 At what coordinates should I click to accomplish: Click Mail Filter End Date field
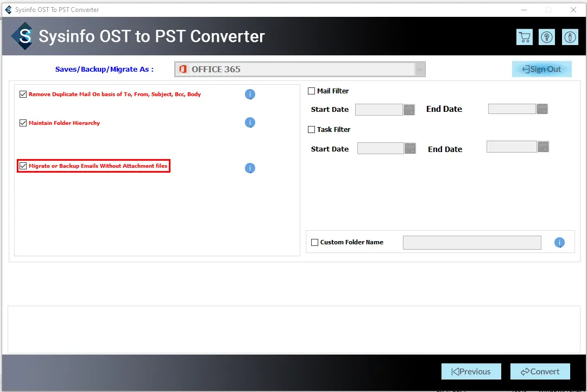pyautogui.click(x=512, y=109)
